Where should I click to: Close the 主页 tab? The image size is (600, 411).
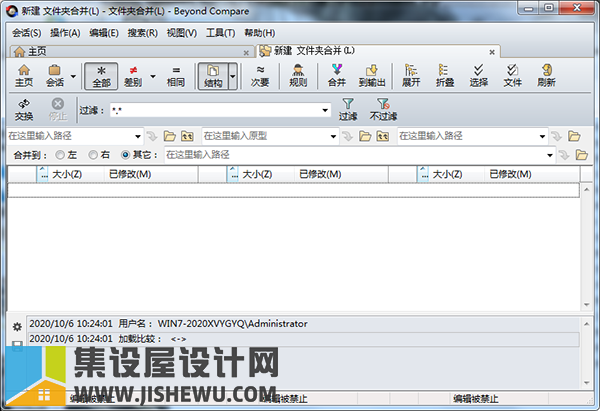[246, 52]
